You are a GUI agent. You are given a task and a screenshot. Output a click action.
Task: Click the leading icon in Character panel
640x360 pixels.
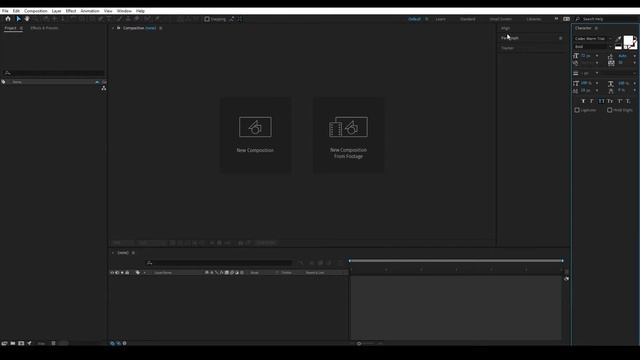point(611,56)
